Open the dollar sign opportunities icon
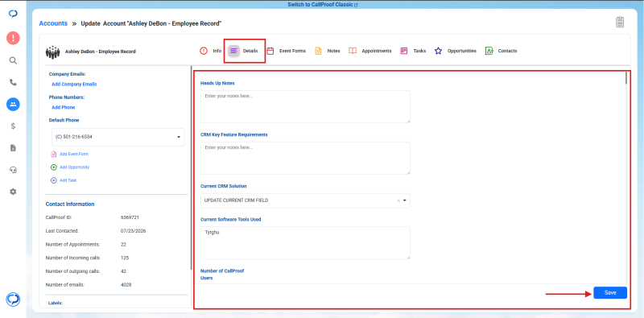This screenshot has width=644, height=318. [13, 126]
